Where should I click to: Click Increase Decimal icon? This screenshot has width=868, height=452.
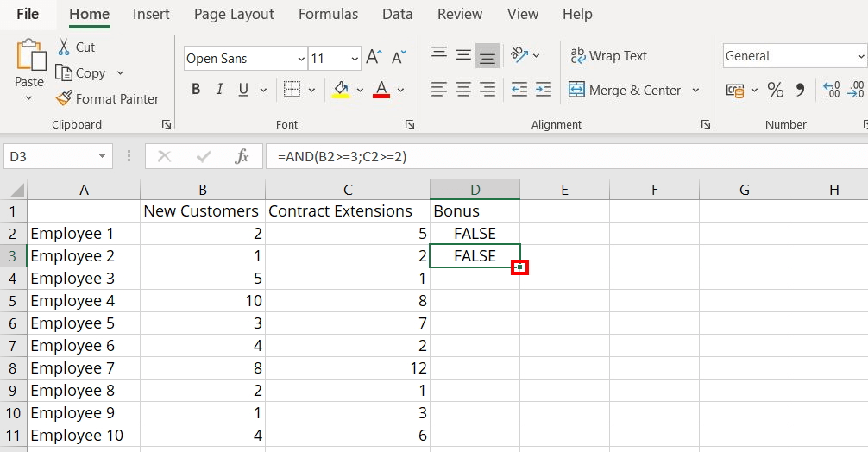(832, 90)
